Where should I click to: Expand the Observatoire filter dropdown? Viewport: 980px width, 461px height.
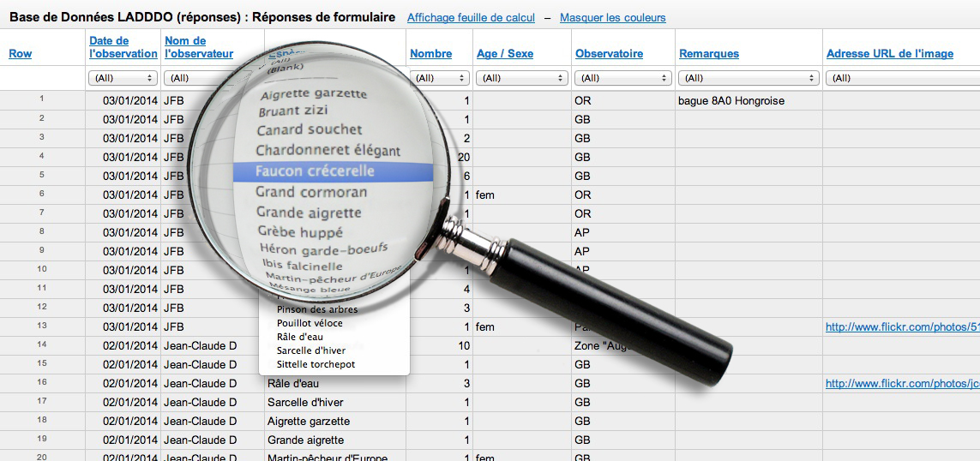622,78
